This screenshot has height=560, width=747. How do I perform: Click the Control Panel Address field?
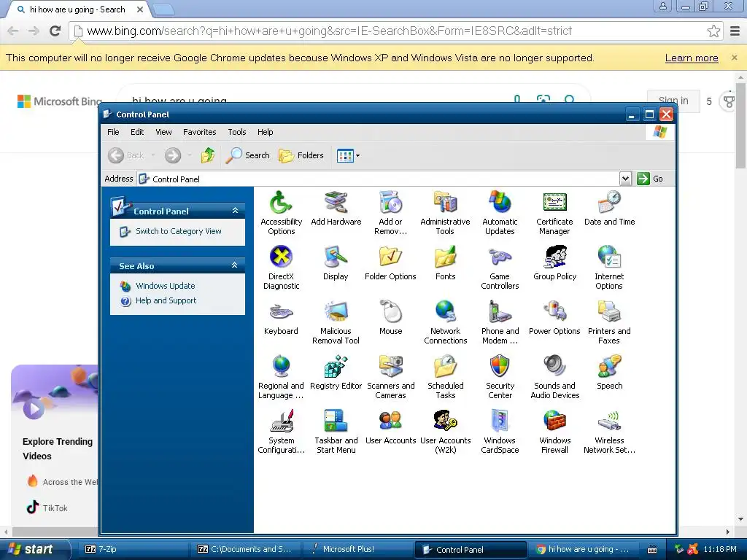pos(379,179)
